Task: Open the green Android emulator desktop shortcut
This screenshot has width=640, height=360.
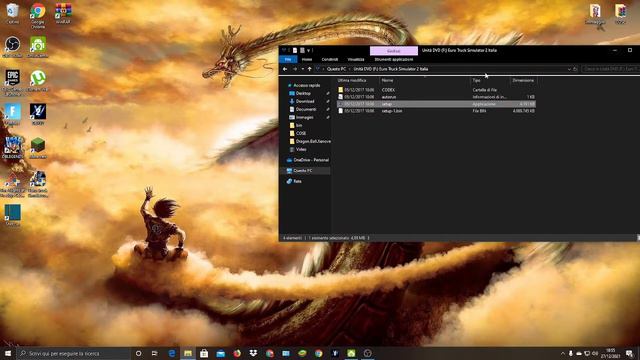Action: [x=38, y=47]
